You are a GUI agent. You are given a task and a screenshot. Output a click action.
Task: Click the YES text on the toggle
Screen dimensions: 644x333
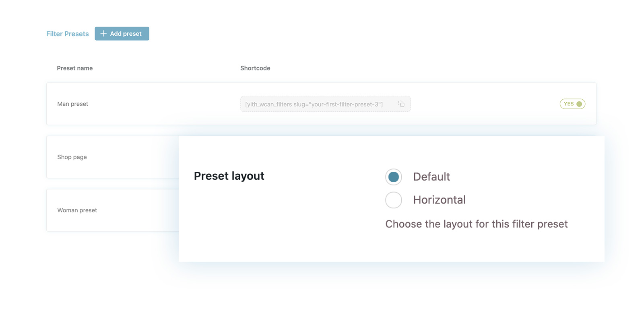click(569, 104)
